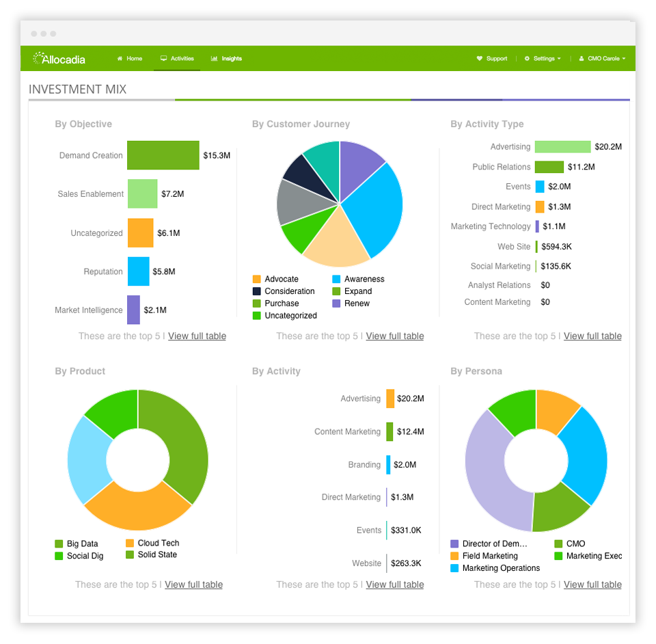
Task: Click the Support heart icon
Action: pyautogui.click(x=480, y=58)
